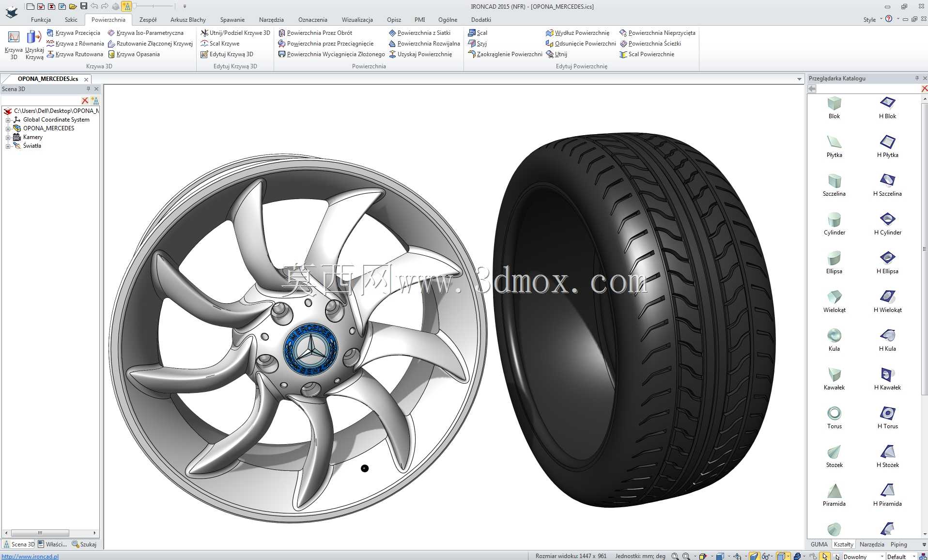
Task: Expand Światła tree node
Action: pyautogui.click(x=8, y=146)
